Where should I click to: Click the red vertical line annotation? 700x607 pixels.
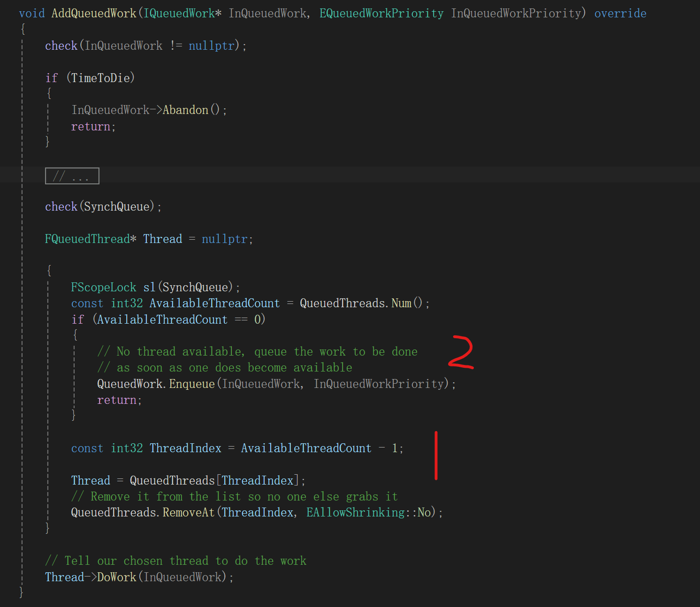coord(436,455)
